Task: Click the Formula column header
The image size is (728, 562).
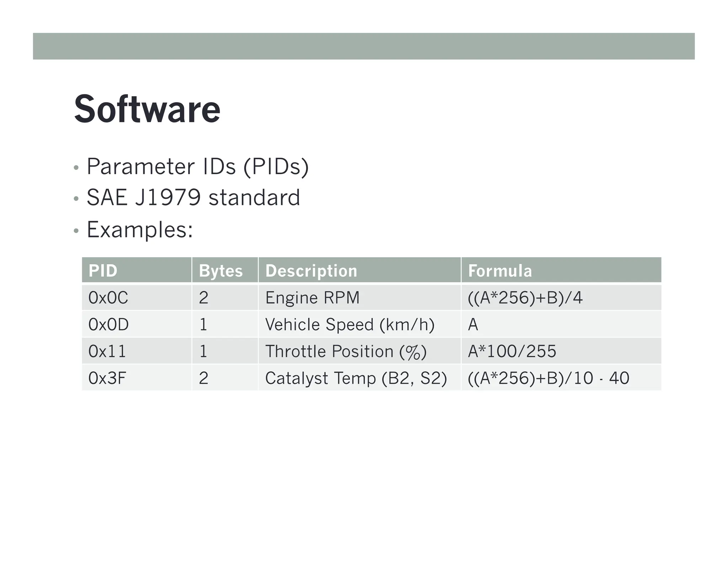Action: pos(500,271)
